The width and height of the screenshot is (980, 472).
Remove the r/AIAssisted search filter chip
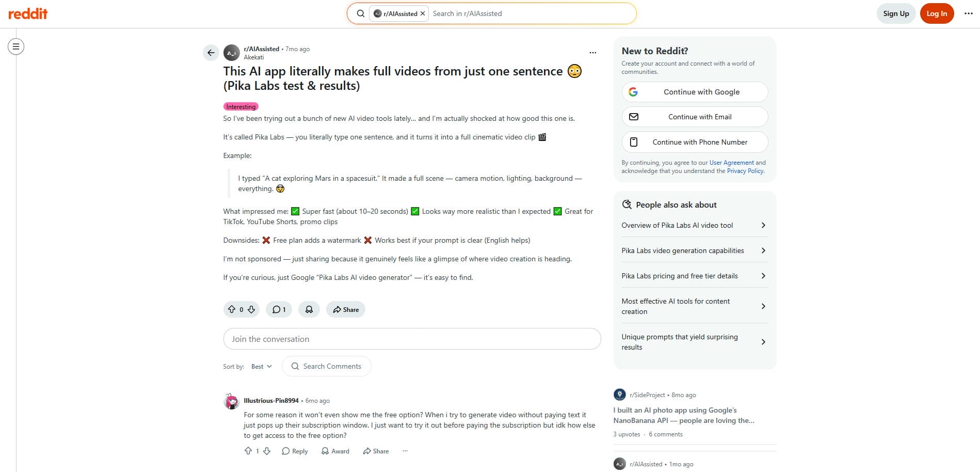coord(423,13)
